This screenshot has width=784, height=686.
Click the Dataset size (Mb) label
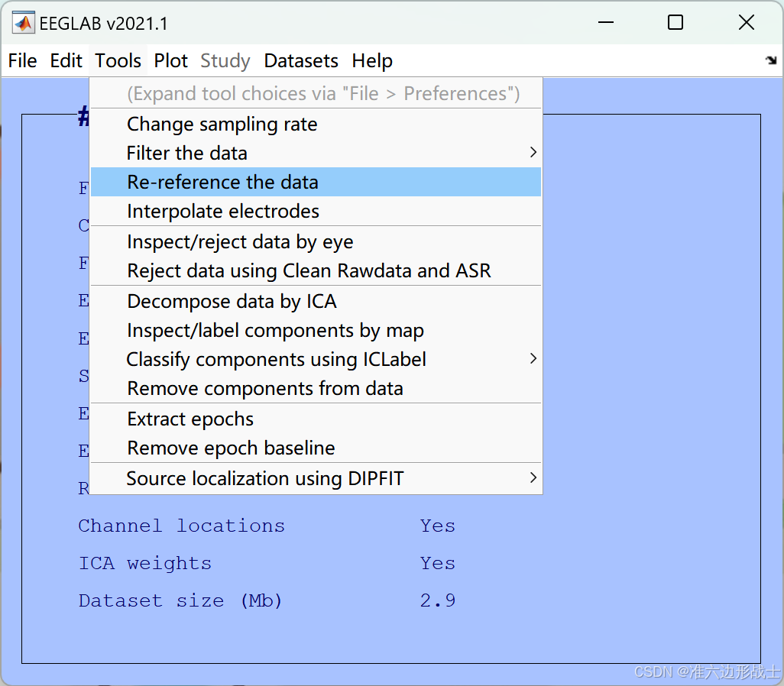coord(180,600)
